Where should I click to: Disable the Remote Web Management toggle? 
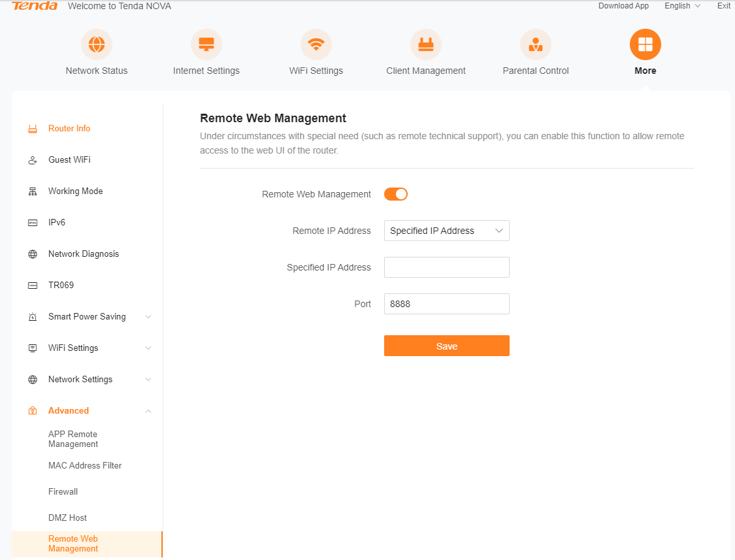396,194
